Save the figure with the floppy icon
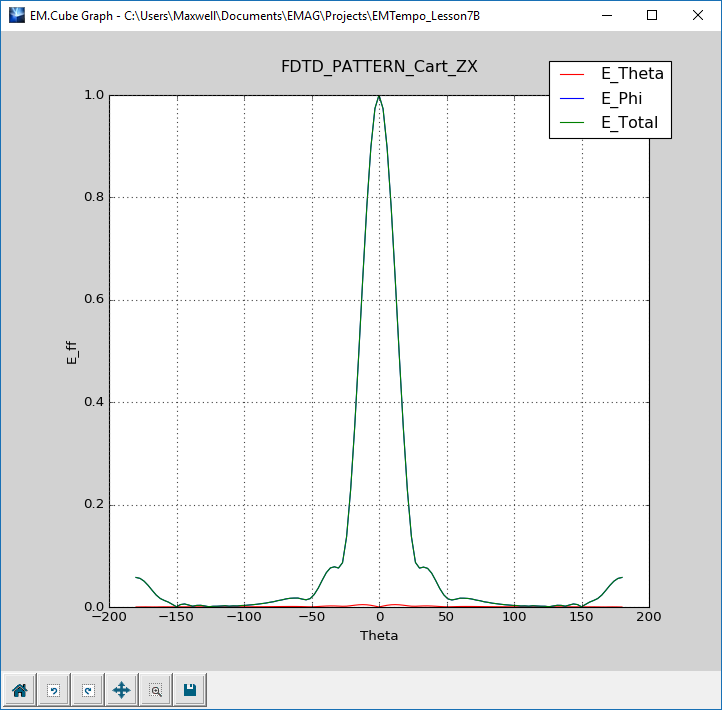The width and height of the screenshot is (722, 710). click(x=189, y=690)
